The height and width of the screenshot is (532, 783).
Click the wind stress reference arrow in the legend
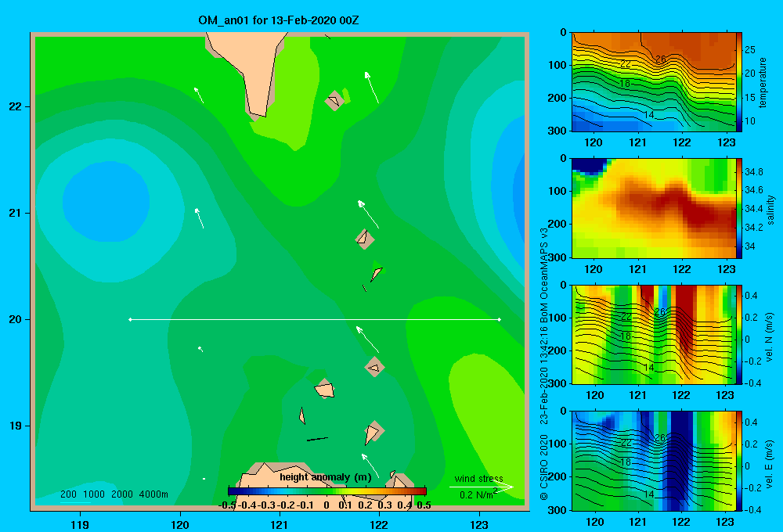482,487
